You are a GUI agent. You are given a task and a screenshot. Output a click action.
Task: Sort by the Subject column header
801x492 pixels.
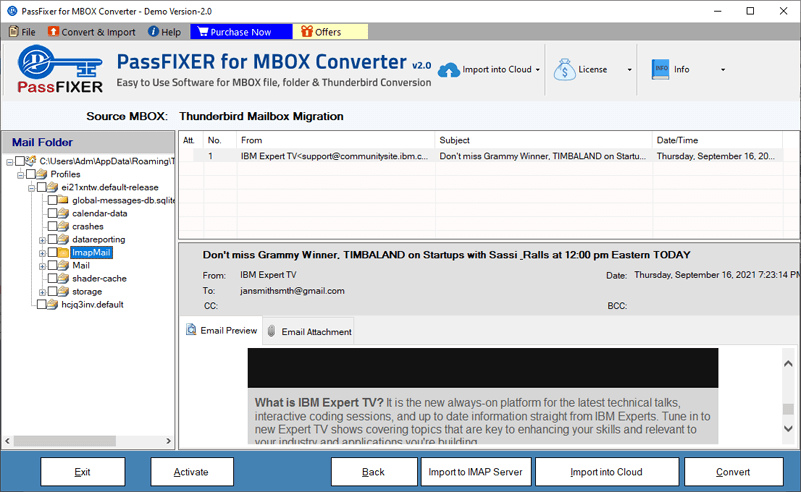click(x=543, y=140)
